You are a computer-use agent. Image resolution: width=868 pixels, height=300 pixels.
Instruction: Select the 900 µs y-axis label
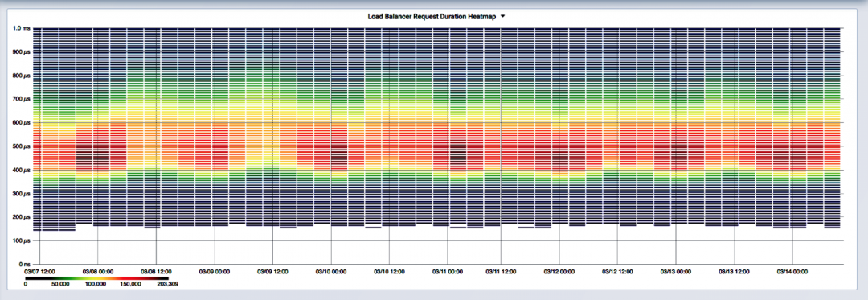[x=22, y=52]
